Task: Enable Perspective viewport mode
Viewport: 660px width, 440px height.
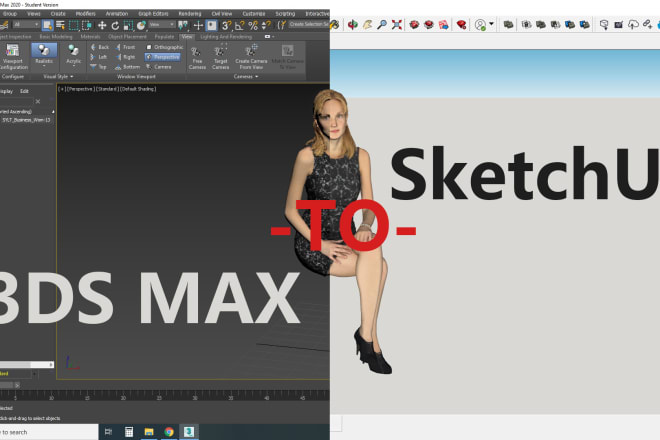Action: [163, 57]
